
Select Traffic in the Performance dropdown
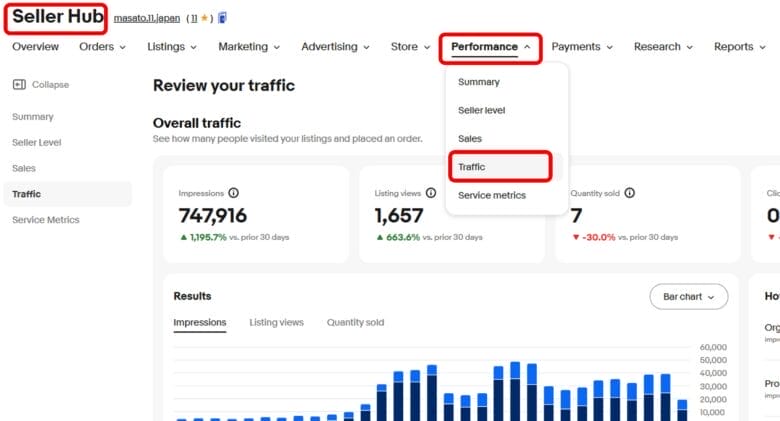(x=472, y=167)
